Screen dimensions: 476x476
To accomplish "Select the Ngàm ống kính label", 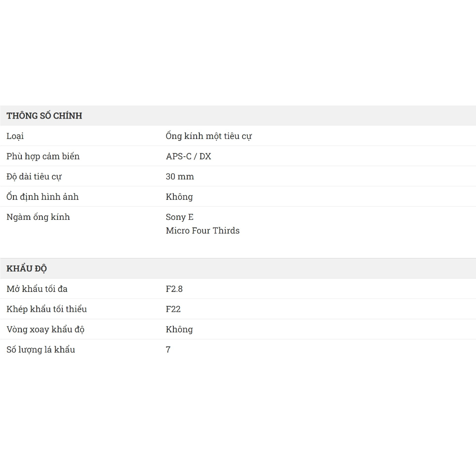I will (38, 217).
